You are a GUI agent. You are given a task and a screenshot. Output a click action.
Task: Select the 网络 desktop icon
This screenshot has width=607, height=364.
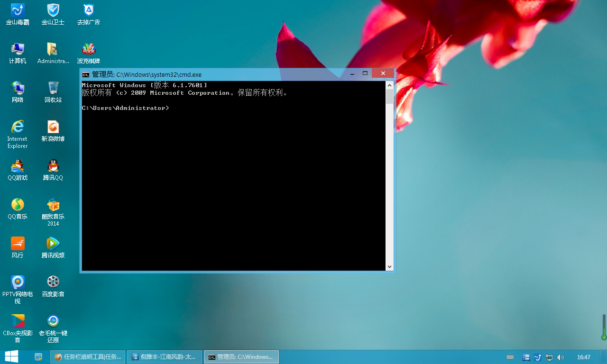point(18,92)
